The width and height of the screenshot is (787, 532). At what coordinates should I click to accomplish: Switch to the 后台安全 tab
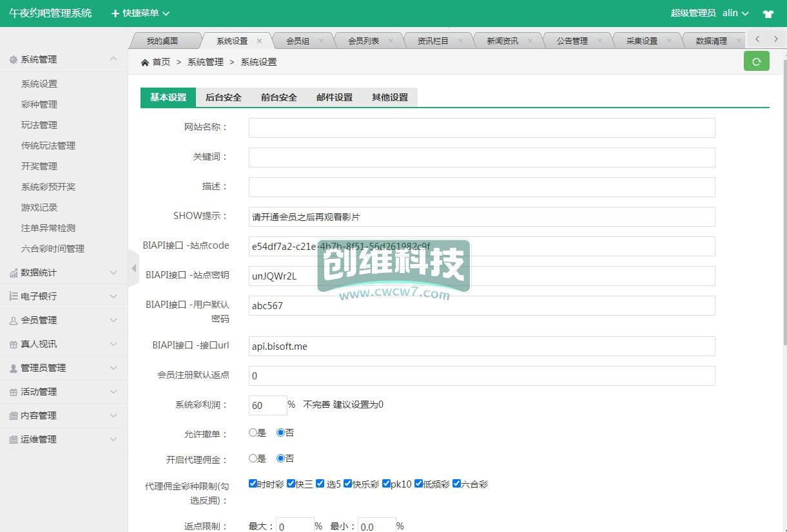224,97
